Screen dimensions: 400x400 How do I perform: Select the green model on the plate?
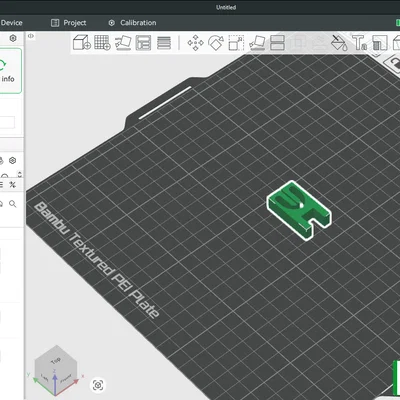pos(299,210)
